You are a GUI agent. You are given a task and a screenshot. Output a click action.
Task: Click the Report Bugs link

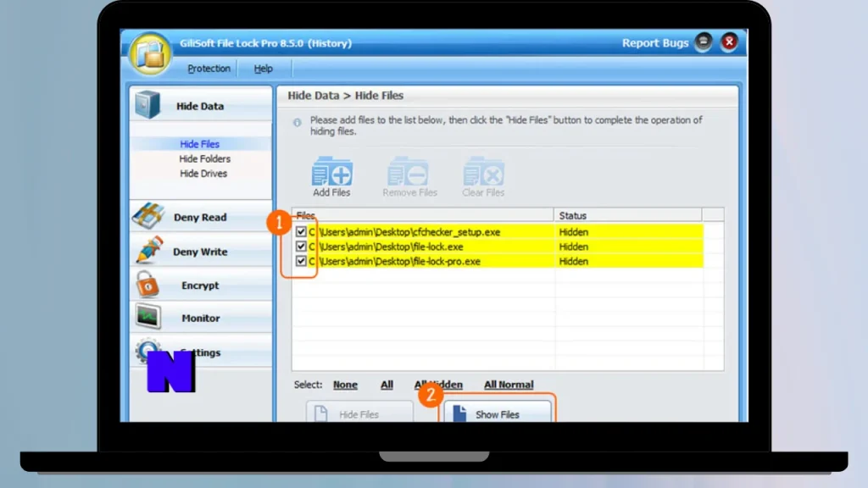tap(655, 42)
